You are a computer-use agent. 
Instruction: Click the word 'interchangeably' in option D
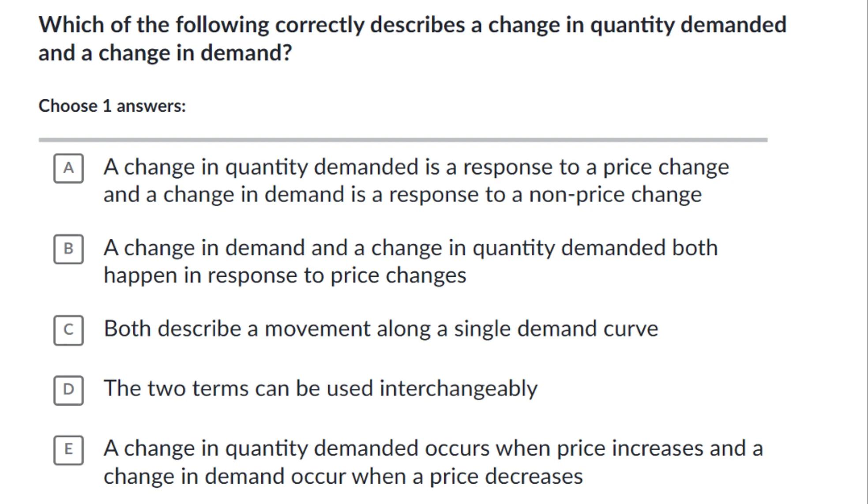tap(458, 389)
